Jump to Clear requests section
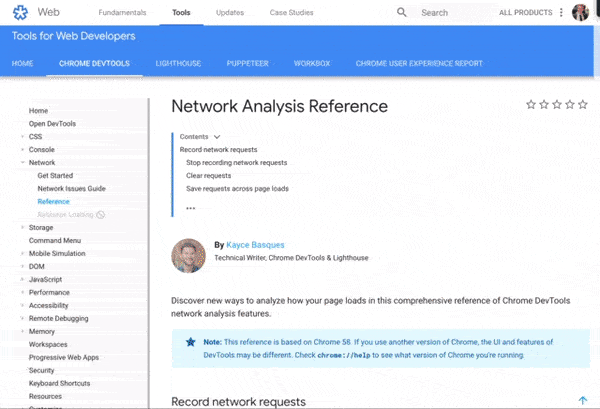This screenshot has width=600, height=409. [x=208, y=175]
